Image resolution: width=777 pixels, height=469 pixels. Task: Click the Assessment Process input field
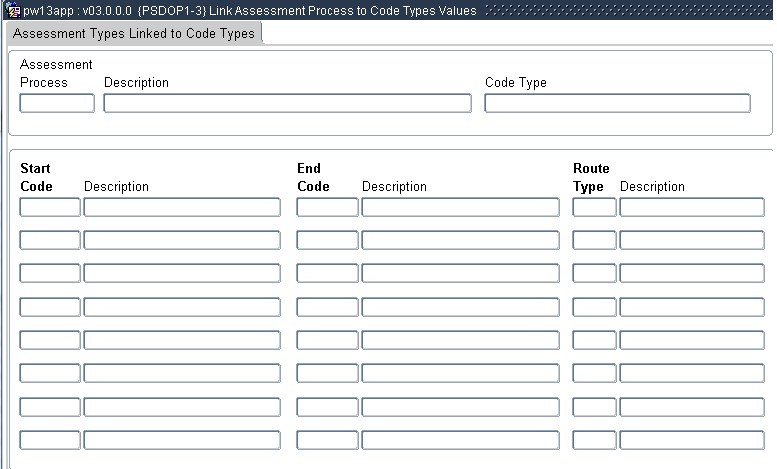[57, 103]
